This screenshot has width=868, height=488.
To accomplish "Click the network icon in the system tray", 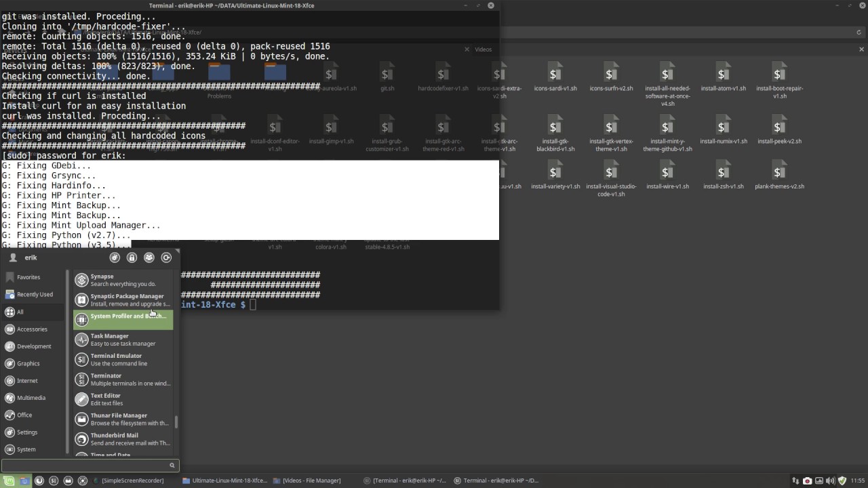I will point(795,481).
